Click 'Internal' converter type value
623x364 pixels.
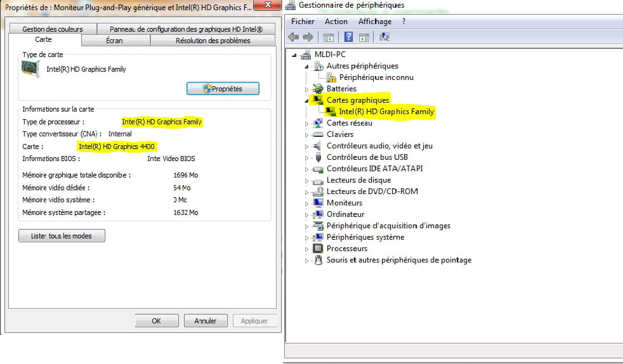[x=120, y=134]
